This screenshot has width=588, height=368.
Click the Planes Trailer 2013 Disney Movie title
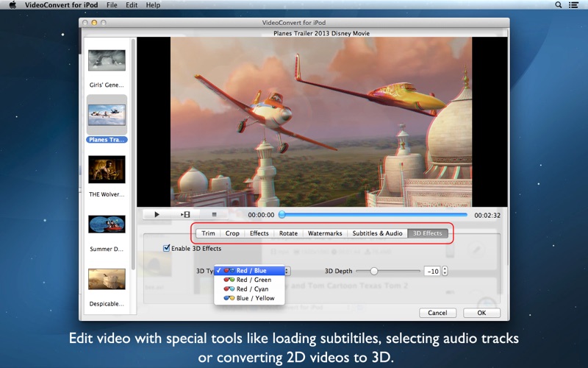(321, 33)
